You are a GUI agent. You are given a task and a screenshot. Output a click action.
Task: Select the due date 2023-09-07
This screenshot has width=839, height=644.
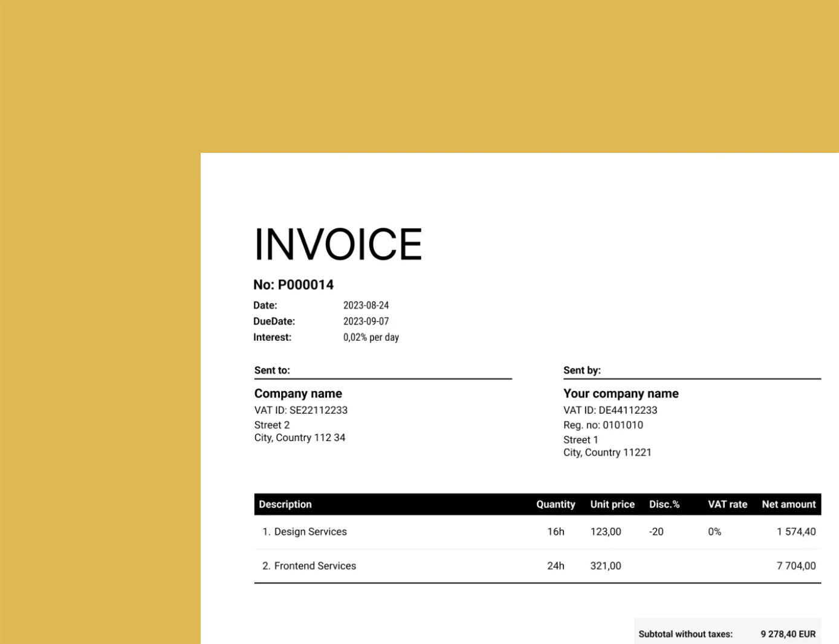pos(366,321)
